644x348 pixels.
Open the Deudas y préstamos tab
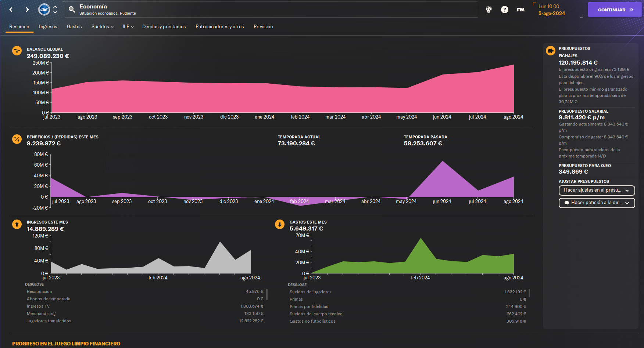164,26
